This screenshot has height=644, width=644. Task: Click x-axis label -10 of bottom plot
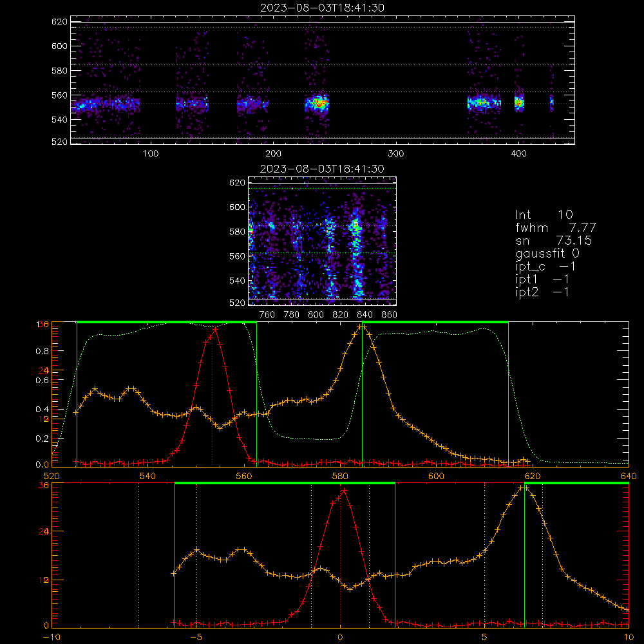click(52, 637)
